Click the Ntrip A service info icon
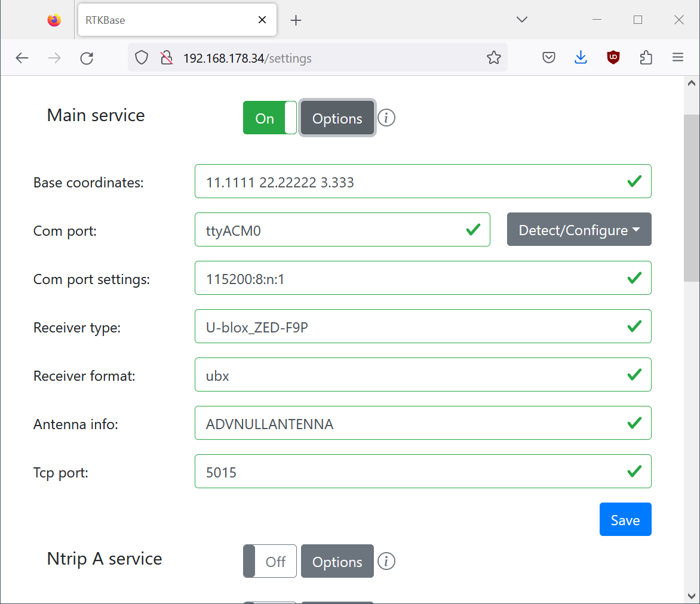The width and height of the screenshot is (700, 604). click(x=386, y=562)
